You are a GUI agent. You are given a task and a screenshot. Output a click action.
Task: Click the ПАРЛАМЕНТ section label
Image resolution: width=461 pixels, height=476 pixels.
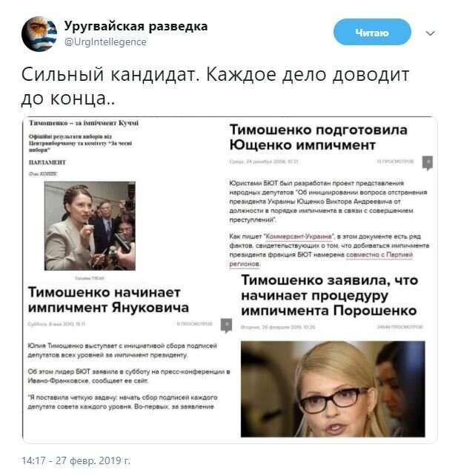[x=47, y=162]
